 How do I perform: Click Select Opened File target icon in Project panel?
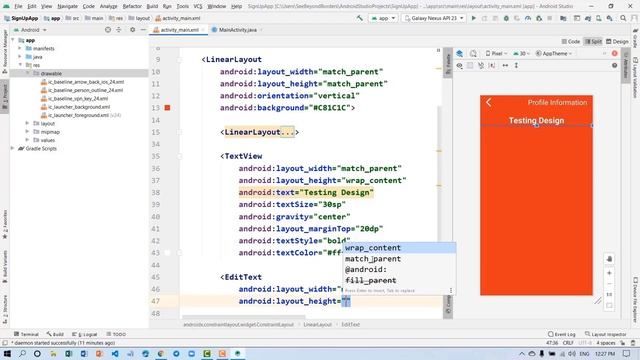point(108,30)
